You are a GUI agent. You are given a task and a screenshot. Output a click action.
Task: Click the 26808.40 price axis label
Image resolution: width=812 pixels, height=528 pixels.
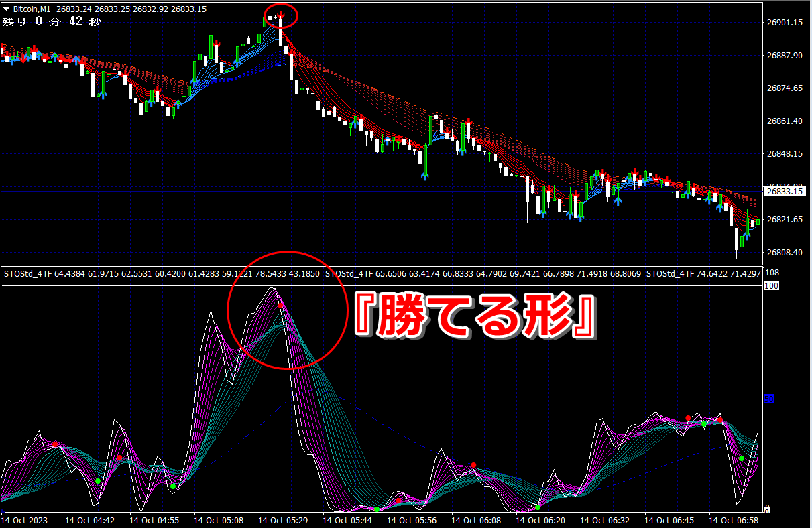[x=784, y=253]
